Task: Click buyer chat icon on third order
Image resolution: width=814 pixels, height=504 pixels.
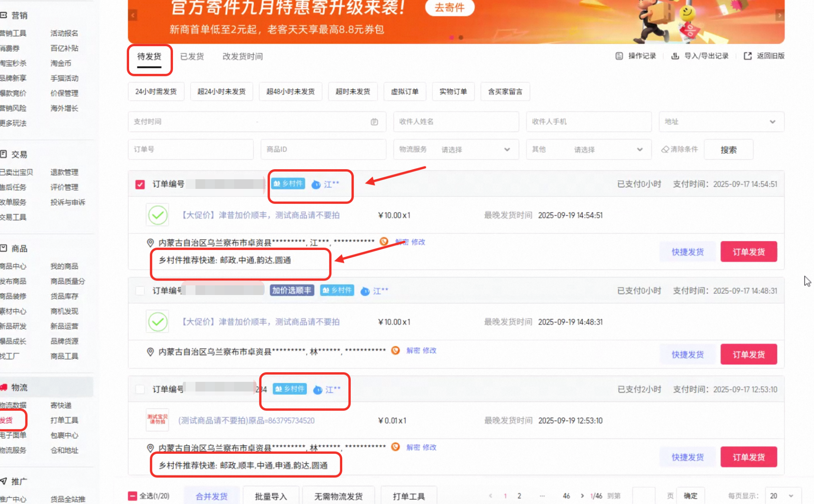Action: tap(318, 389)
